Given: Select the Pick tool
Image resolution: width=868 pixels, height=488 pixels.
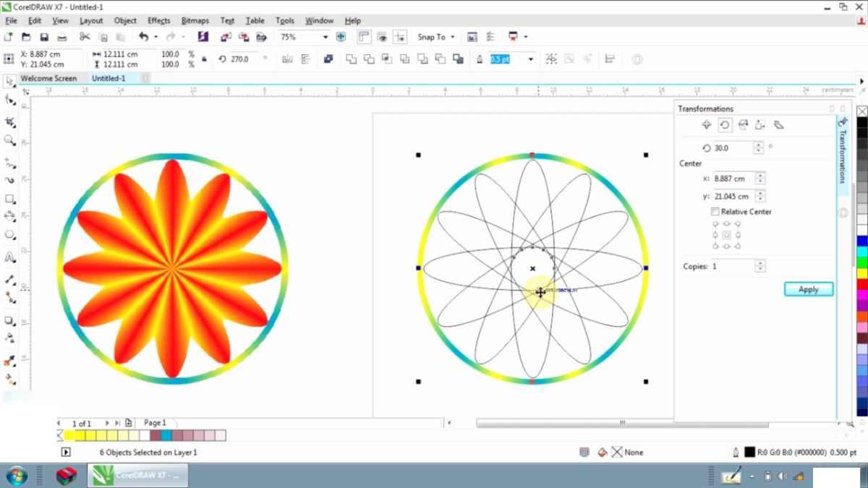Looking at the screenshot, I should 10,81.
